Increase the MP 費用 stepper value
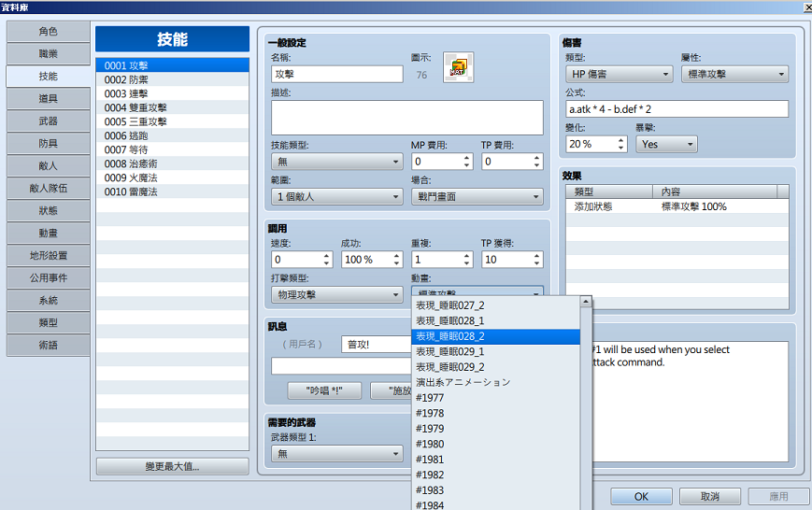 [466, 158]
